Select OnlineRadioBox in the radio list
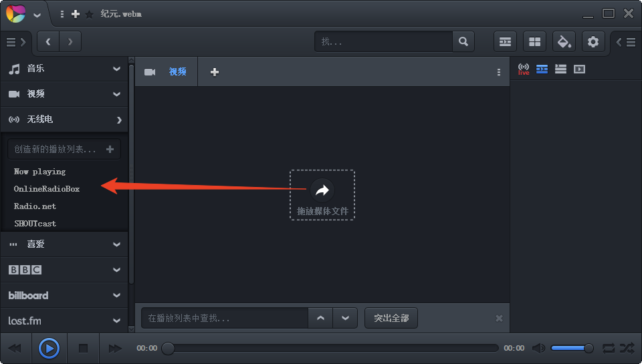Image resolution: width=642 pixels, height=364 pixels. point(47,189)
